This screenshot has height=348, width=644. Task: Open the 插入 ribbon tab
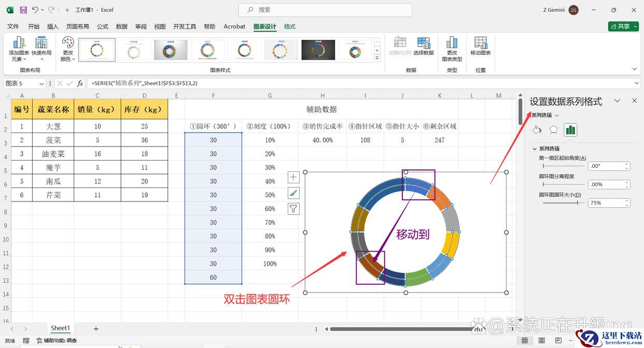pyautogui.click(x=53, y=26)
